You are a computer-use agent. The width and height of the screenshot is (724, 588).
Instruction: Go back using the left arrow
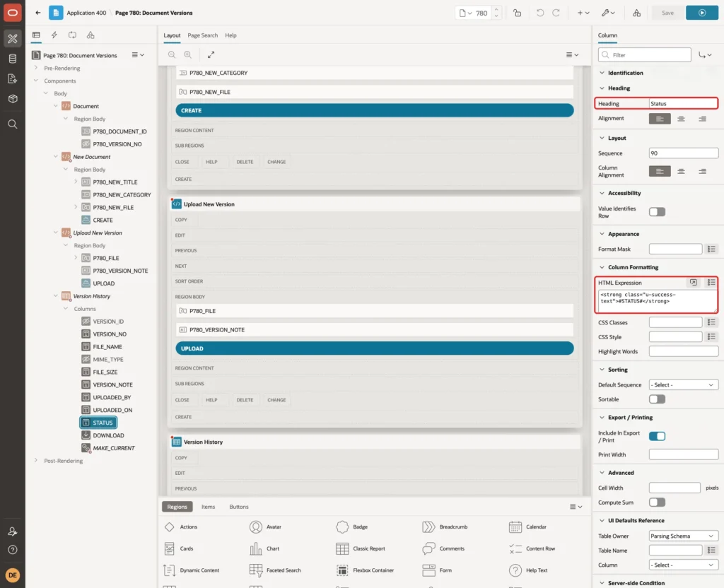click(38, 13)
